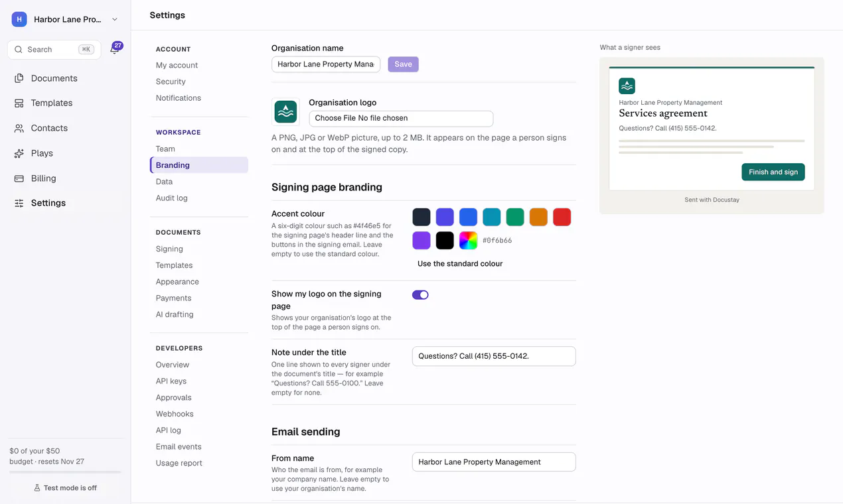Viewport: 843px width, 504px height.
Task: Pick the black accent colour swatch
Action: [445, 240]
